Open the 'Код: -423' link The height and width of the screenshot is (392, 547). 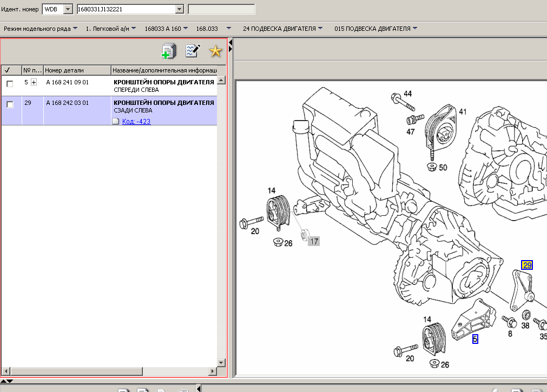pyautogui.click(x=136, y=122)
